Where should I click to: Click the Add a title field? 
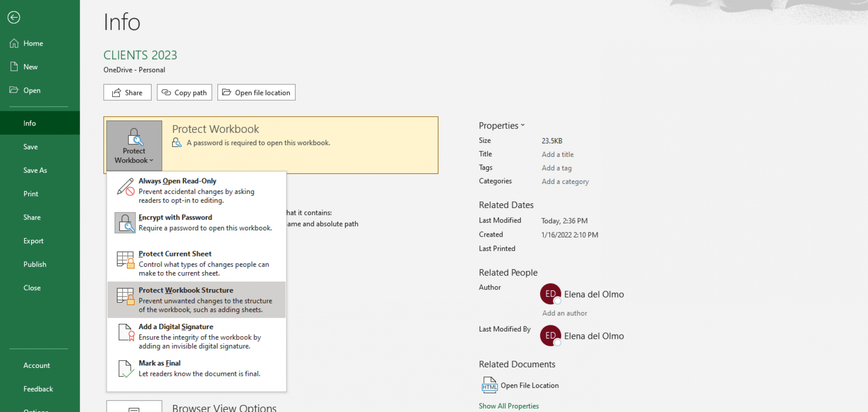[x=558, y=155]
